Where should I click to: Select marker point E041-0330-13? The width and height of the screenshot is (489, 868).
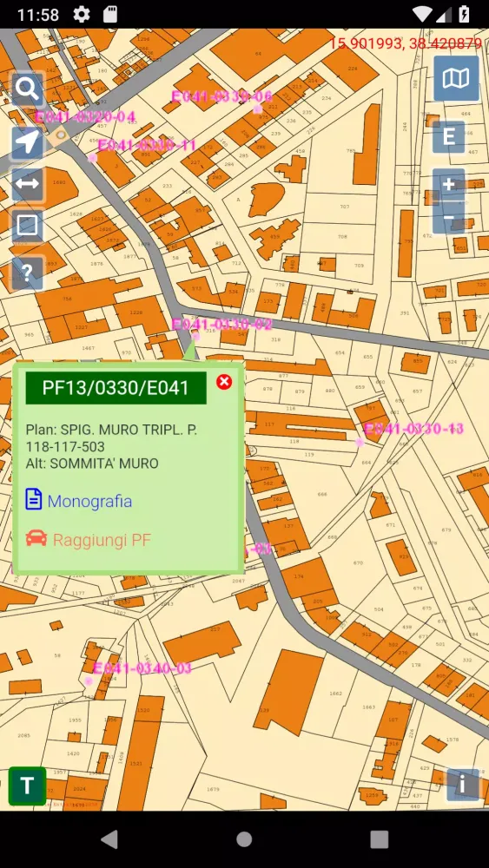(x=360, y=443)
